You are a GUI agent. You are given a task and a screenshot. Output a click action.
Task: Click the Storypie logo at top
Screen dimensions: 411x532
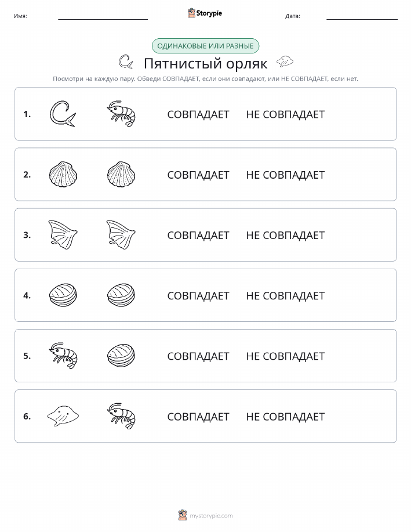pos(205,13)
